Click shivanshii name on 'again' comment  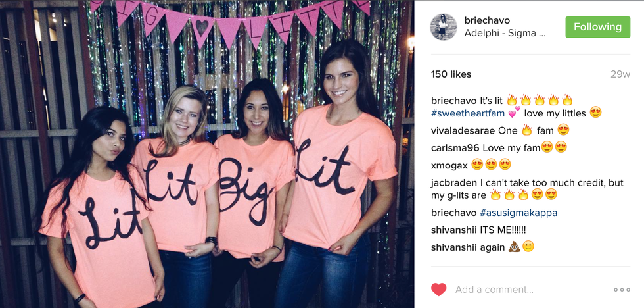click(x=454, y=247)
